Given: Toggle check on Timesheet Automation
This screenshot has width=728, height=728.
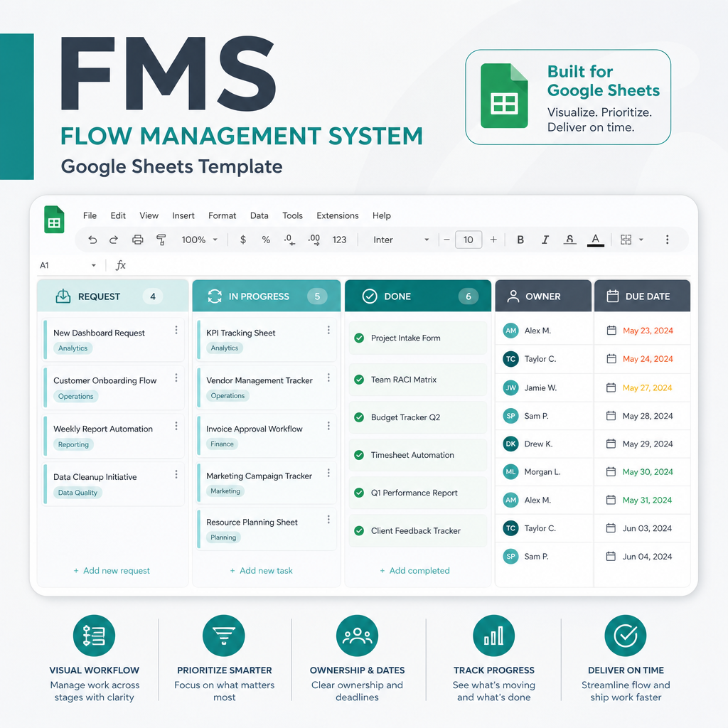Looking at the screenshot, I should [359, 455].
